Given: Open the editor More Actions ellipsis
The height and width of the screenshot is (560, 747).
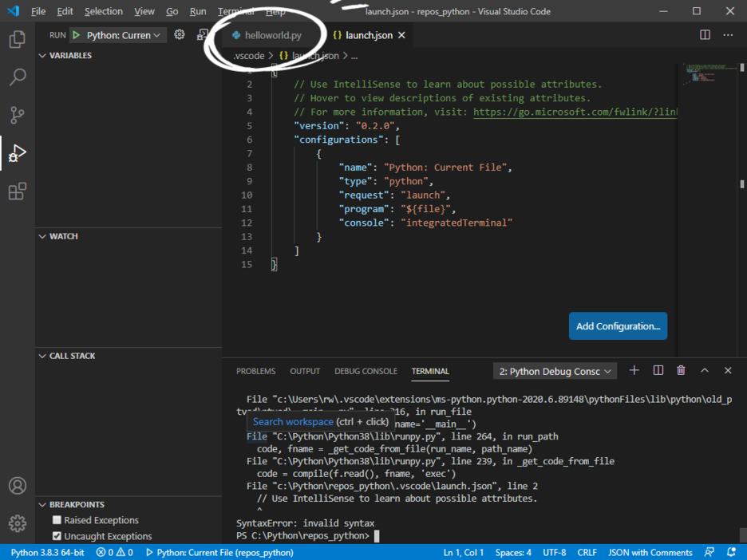Looking at the screenshot, I should pyautogui.click(x=728, y=35).
